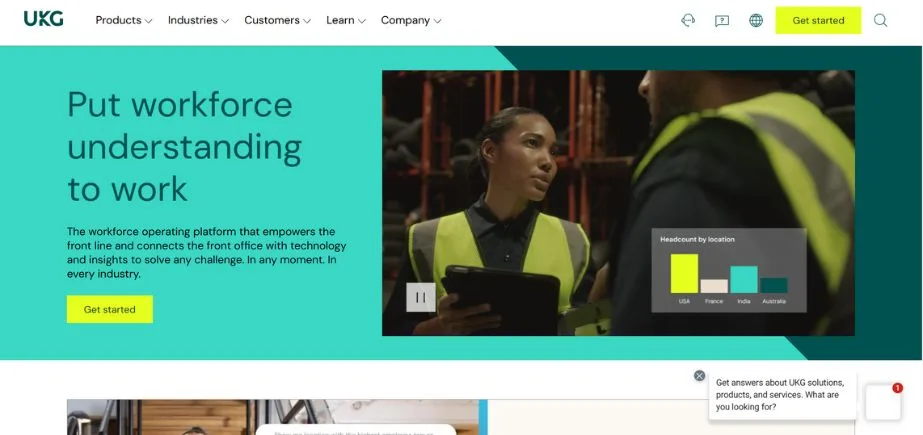
Task: Open site search magnifier icon
Action: 880,20
